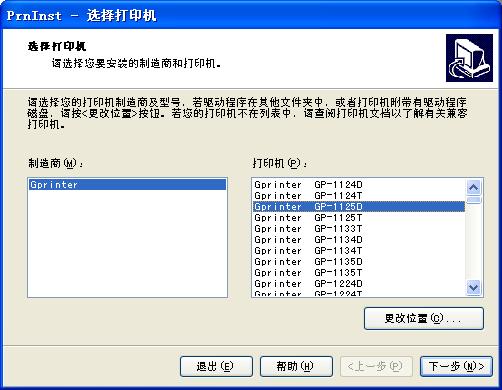The image size is (502, 390).
Task: Click the 退出(E) button
Action: pyautogui.click(x=216, y=366)
